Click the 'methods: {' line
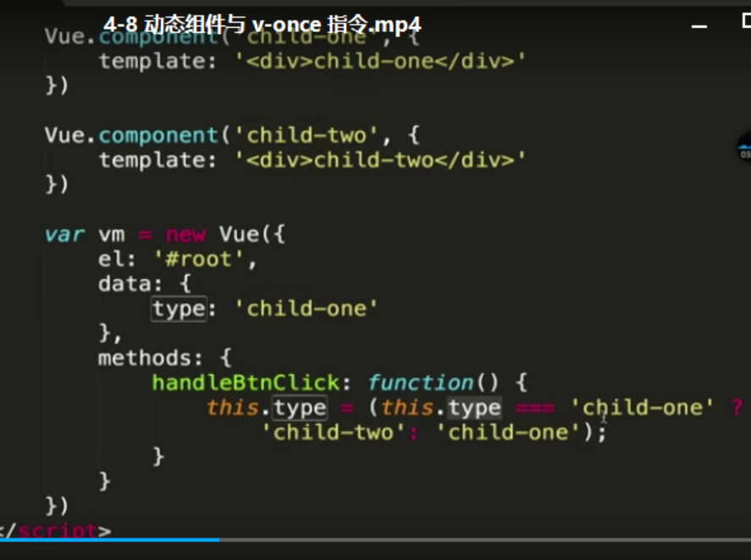 point(165,358)
